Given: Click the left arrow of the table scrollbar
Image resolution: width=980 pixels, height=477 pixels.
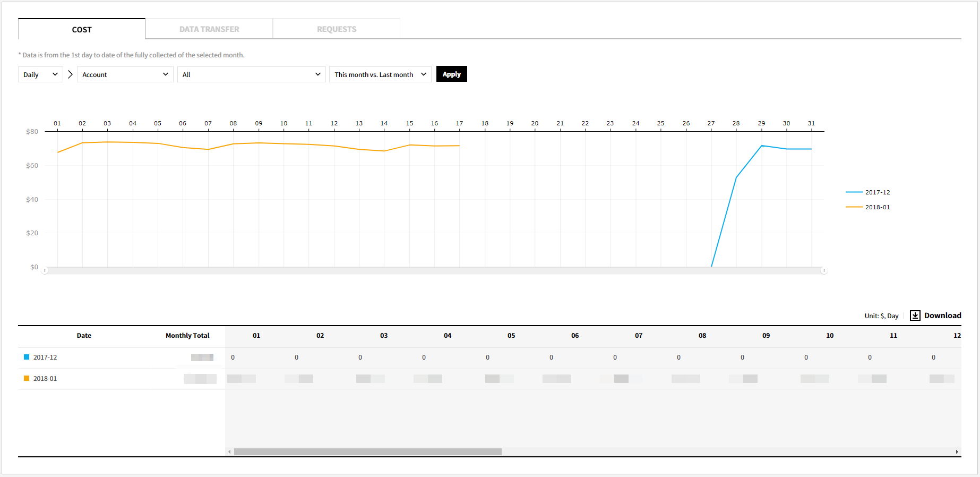Looking at the screenshot, I should point(229,452).
